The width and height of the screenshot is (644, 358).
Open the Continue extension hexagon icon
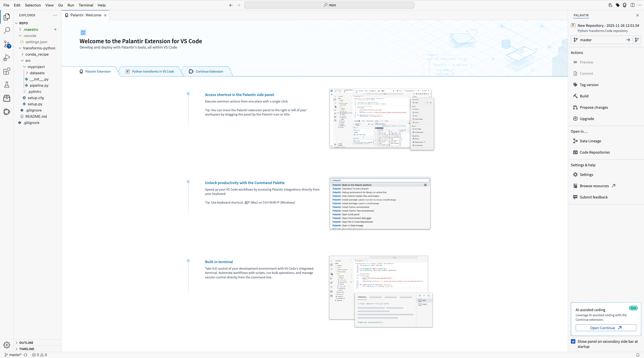tap(7, 112)
